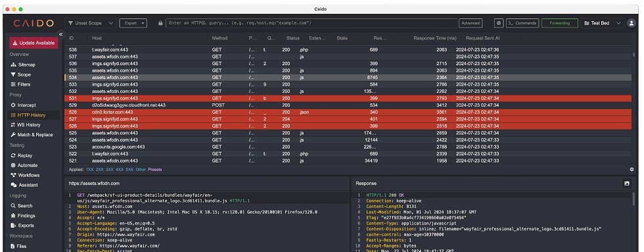Image resolution: width=644 pixels, height=252 pixels.
Task: Open Match & Replace
Action: pyautogui.click(x=32, y=135)
